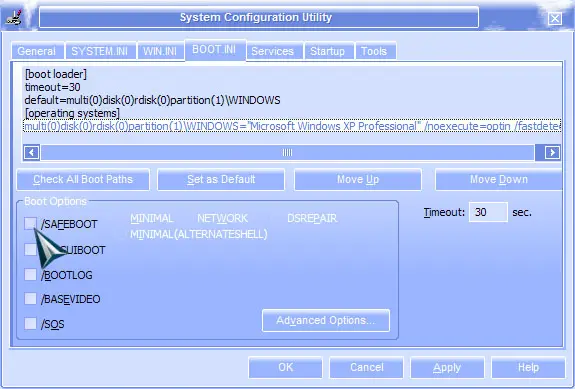Image resolution: width=575 pixels, height=389 pixels.
Task: Select the NETWORK safeboot option
Action: click(x=223, y=219)
